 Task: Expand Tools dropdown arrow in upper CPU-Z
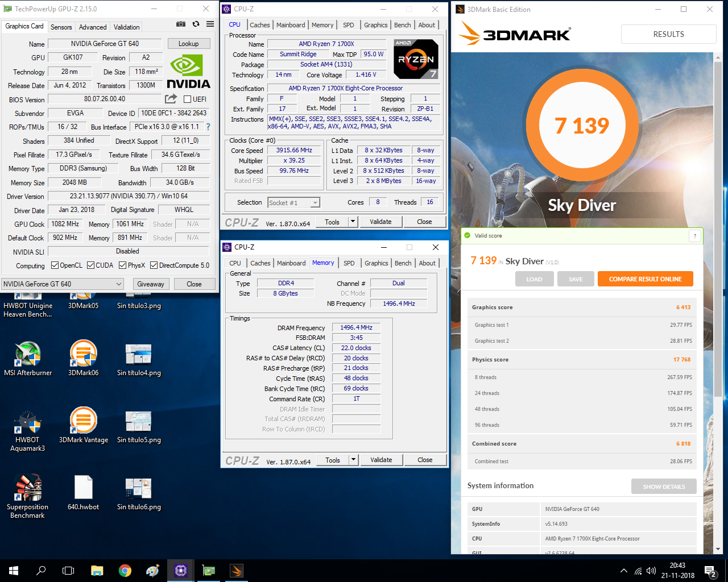pos(353,222)
